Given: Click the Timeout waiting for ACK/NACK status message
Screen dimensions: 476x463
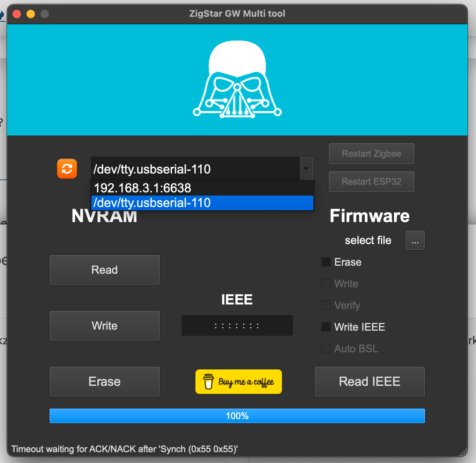Looking at the screenshot, I should pos(125,449).
